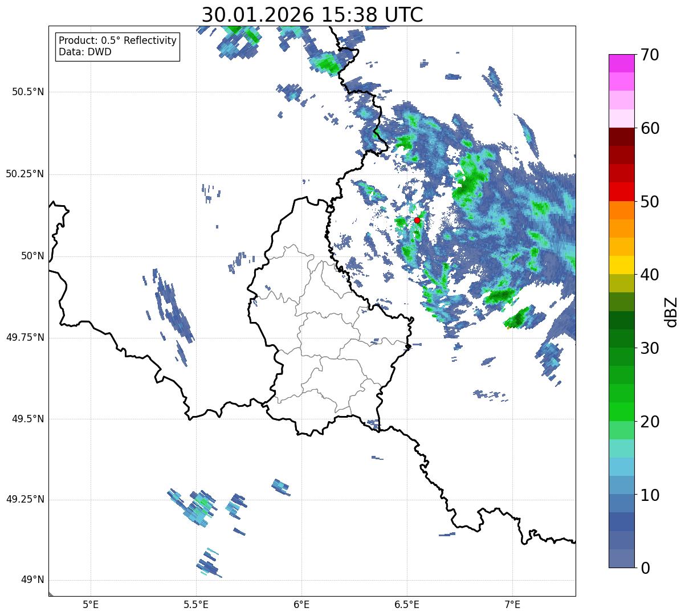Click the 5.5°E longitude label

(x=196, y=604)
